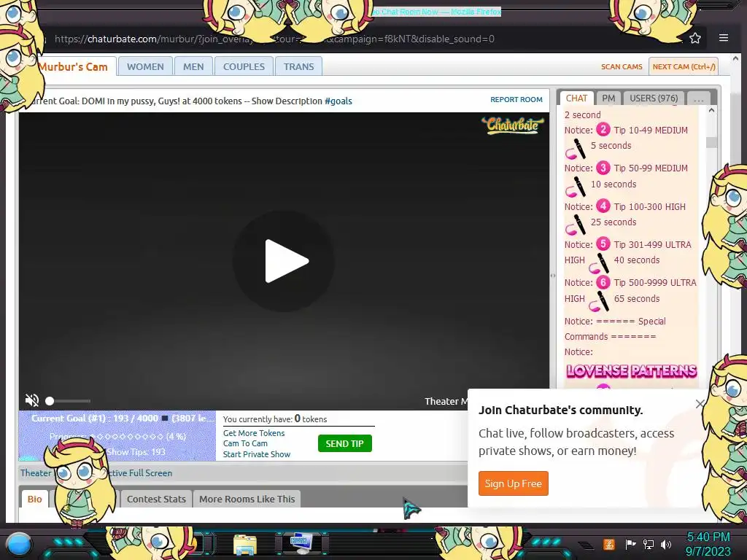Click the 'Tip 100-300 HIGH' notice text
Screen dimensions: 747x560
point(650,206)
